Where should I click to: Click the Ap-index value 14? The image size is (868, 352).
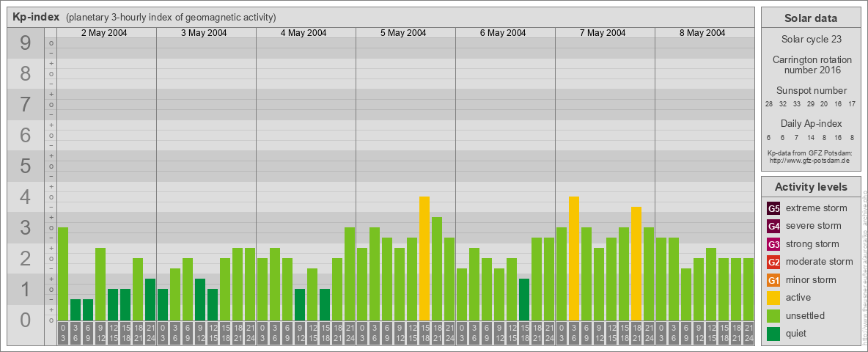[x=810, y=137]
